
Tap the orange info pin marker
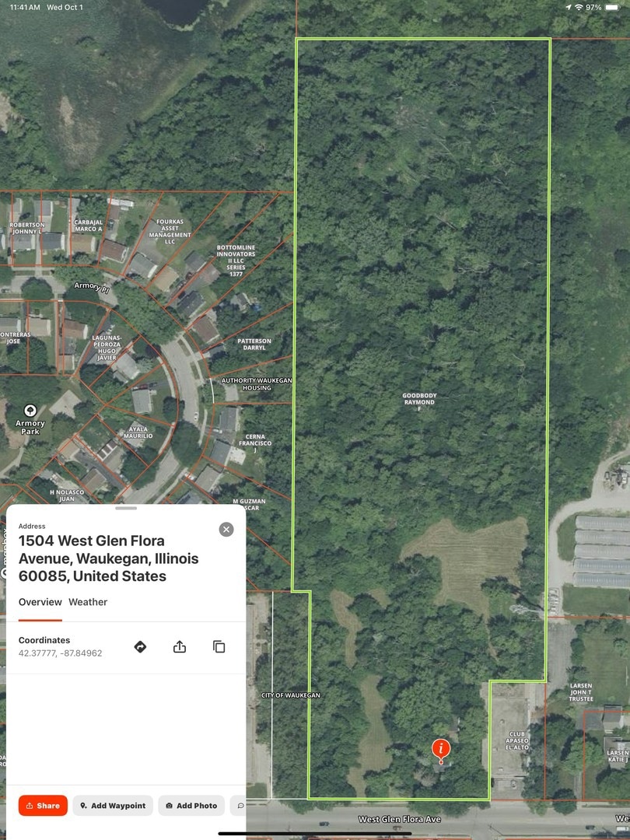click(441, 750)
